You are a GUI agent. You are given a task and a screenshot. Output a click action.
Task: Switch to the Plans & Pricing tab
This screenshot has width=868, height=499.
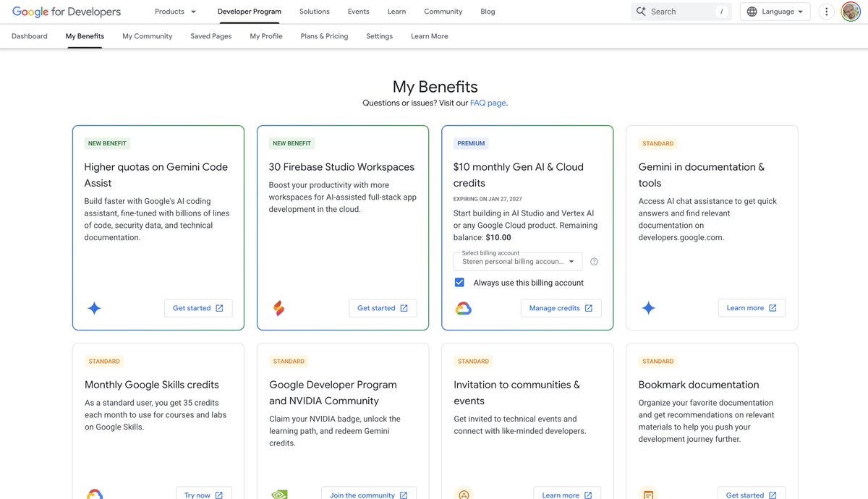pos(324,36)
